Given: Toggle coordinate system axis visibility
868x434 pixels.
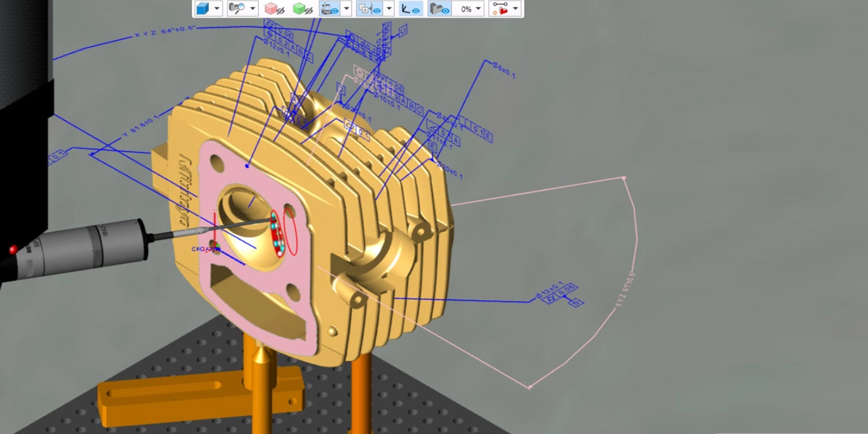Looking at the screenshot, I should tap(410, 9).
